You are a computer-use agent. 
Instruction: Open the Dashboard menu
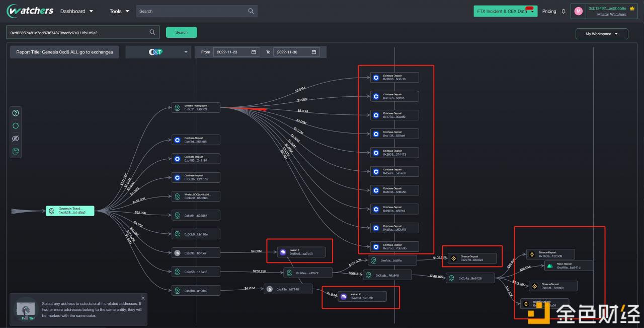point(76,11)
